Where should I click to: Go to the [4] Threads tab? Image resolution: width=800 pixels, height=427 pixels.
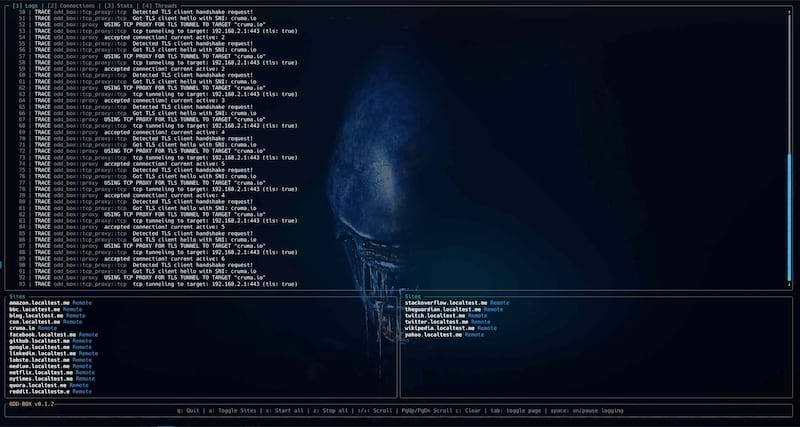click(159, 6)
